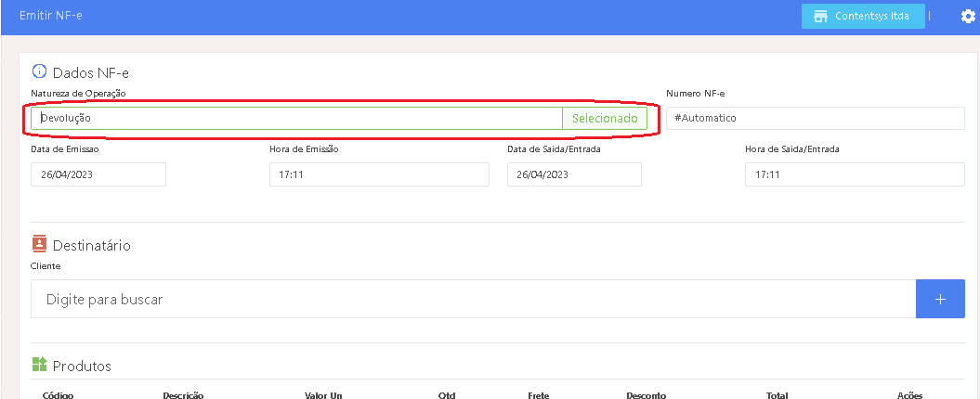This screenshot has height=399, width=980.
Task: Click the Produtos grid icon
Action: click(39, 365)
